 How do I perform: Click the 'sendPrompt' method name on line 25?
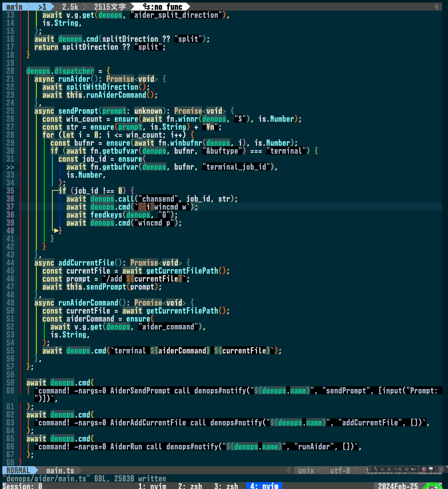point(78,111)
